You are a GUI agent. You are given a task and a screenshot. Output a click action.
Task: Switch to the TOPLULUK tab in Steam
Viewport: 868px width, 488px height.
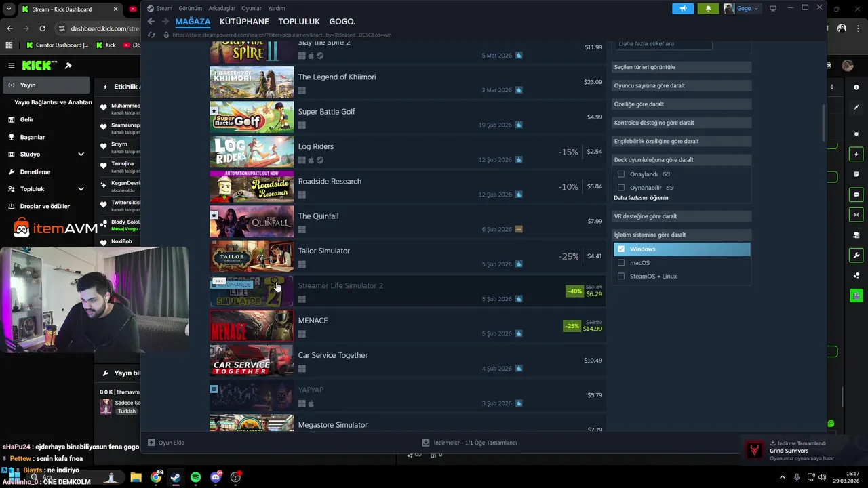pyautogui.click(x=299, y=22)
